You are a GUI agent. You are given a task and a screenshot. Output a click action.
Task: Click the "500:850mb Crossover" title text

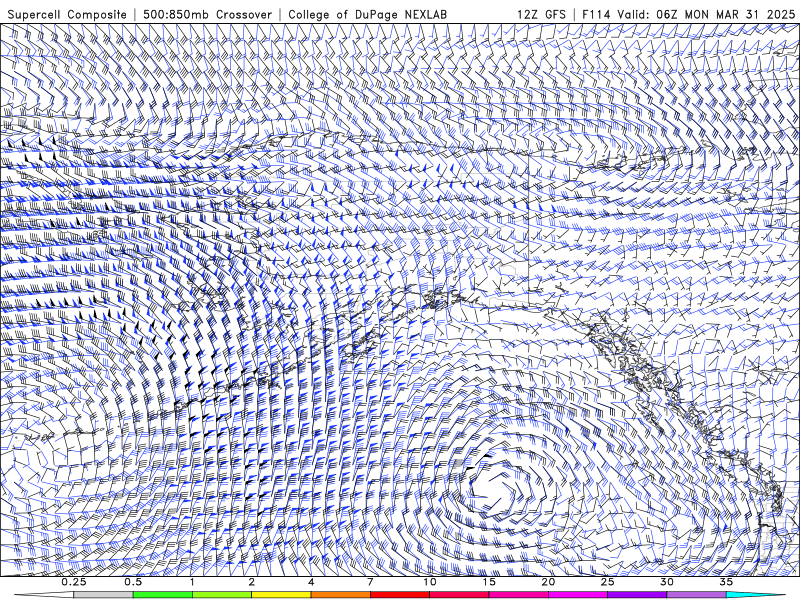click(207, 14)
